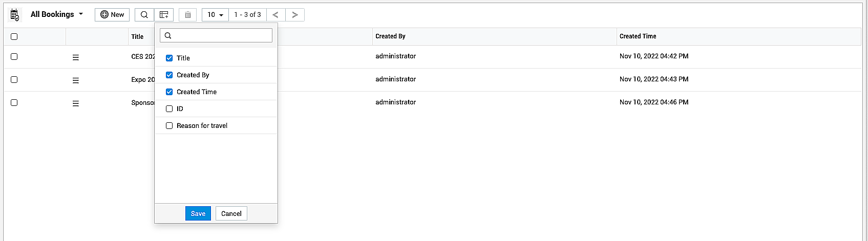
Task: Open row menu for Sponsor booking
Action: (x=76, y=103)
